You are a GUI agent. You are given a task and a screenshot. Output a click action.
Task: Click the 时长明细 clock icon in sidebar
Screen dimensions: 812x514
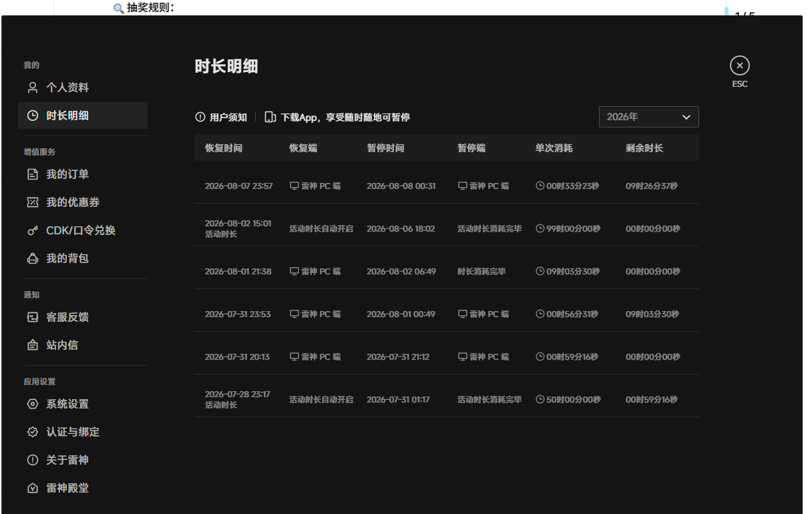pos(32,115)
